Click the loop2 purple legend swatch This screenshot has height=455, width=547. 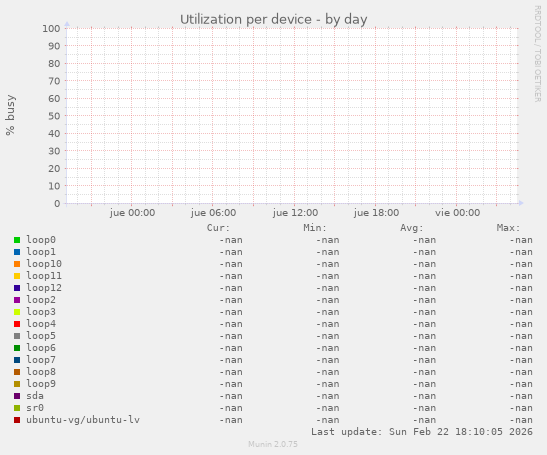17,300
